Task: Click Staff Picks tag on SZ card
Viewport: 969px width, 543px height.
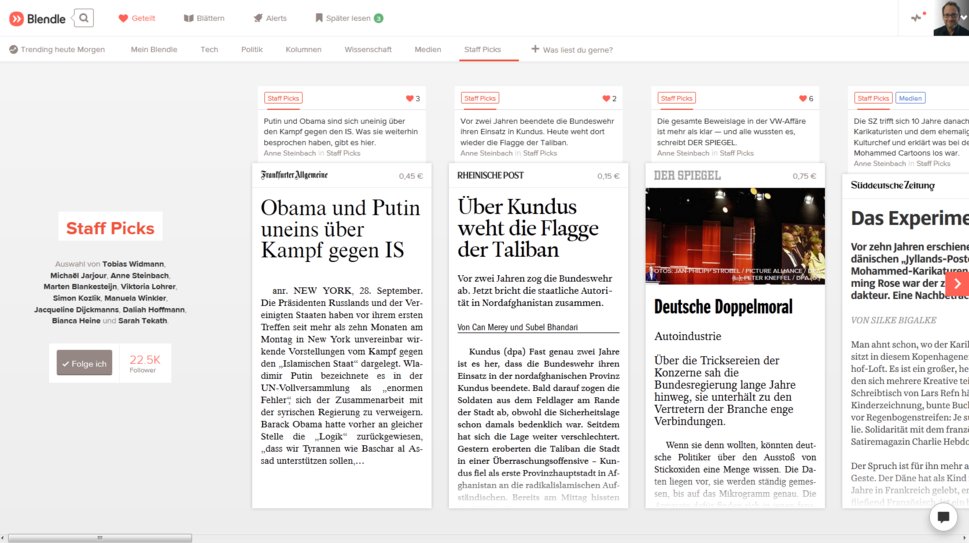Action: tap(873, 98)
